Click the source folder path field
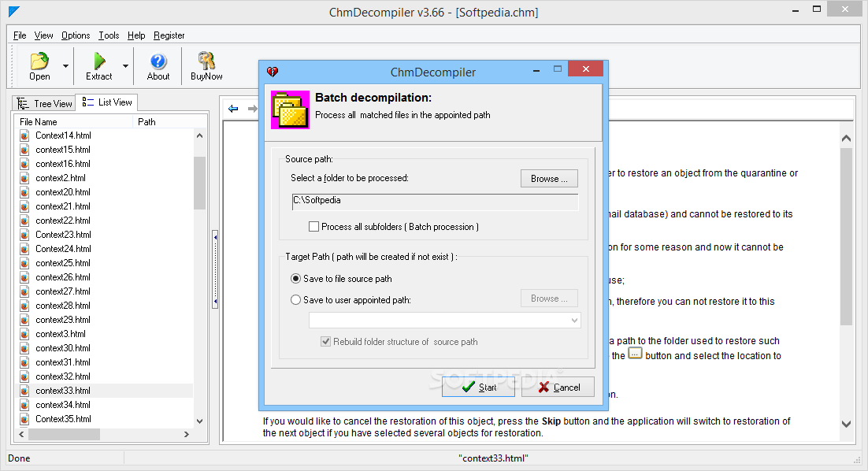This screenshot has width=868, height=471. (x=435, y=202)
